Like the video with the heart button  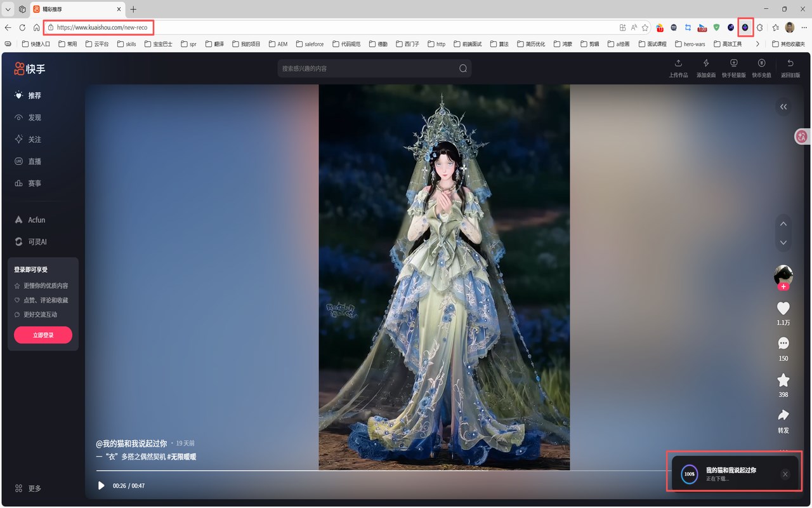click(783, 309)
